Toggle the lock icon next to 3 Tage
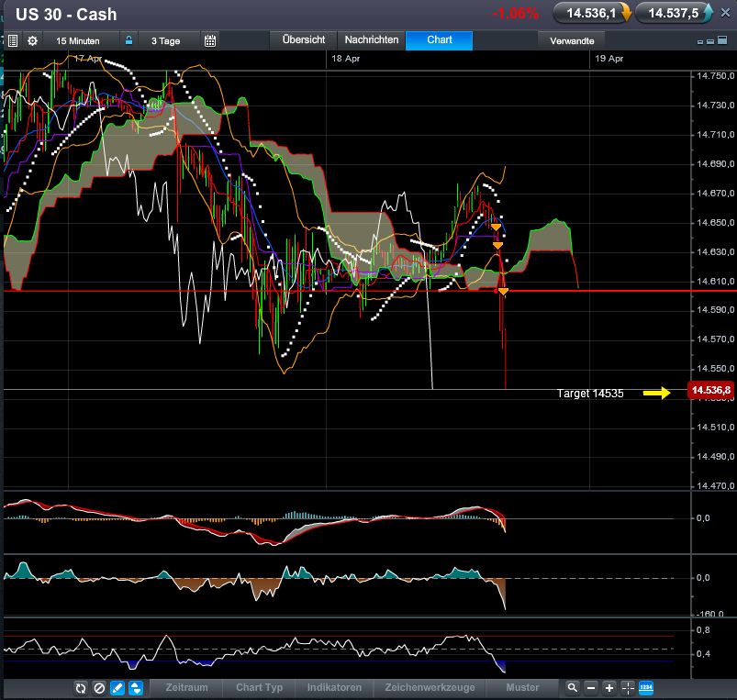This screenshot has width=737, height=700. point(128,41)
